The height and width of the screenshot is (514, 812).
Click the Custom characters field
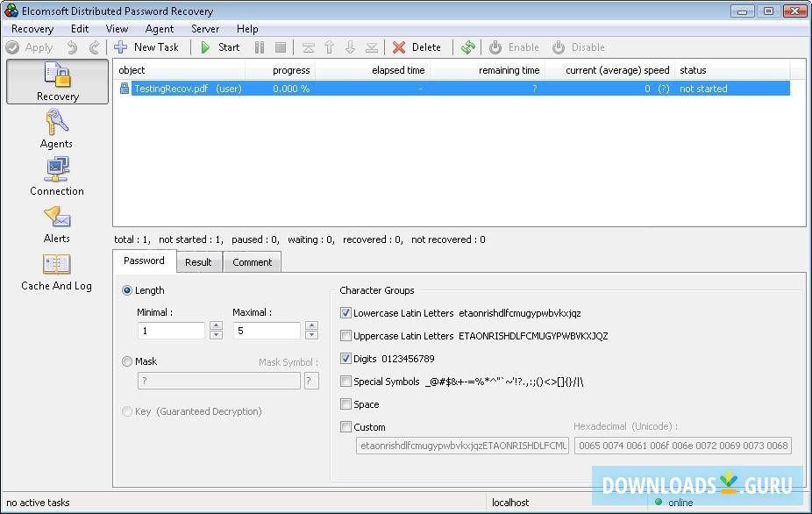pos(462,446)
